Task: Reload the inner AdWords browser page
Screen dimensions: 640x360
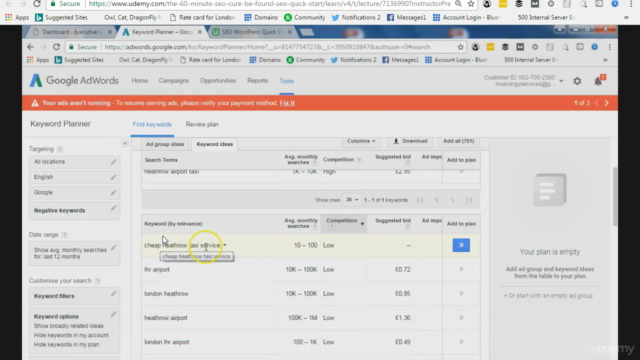Action: click(x=56, y=47)
